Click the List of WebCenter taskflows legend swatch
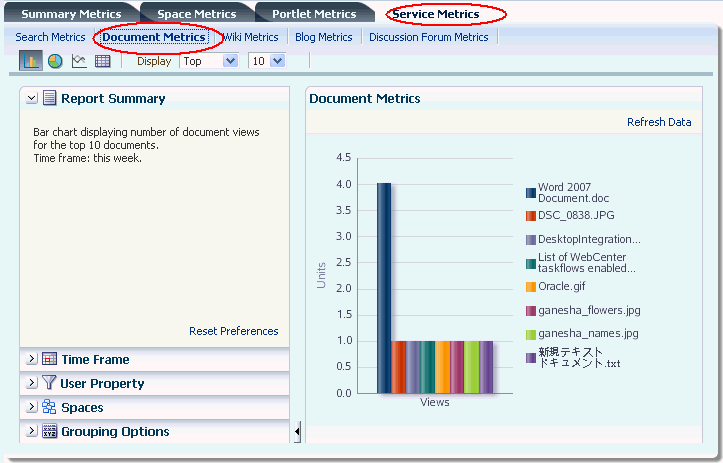 531,263
